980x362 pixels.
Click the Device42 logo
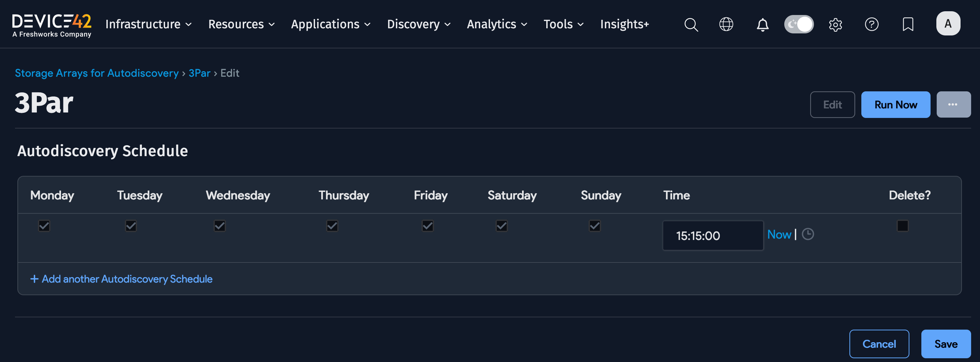point(52,24)
